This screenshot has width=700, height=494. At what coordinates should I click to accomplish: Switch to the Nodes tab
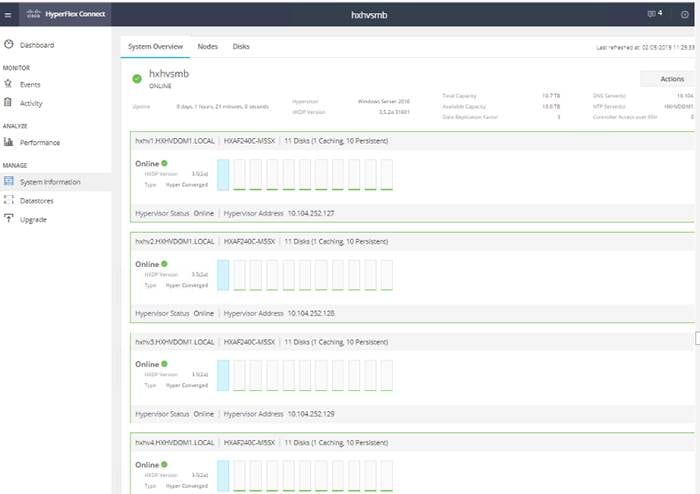[x=208, y=46]
